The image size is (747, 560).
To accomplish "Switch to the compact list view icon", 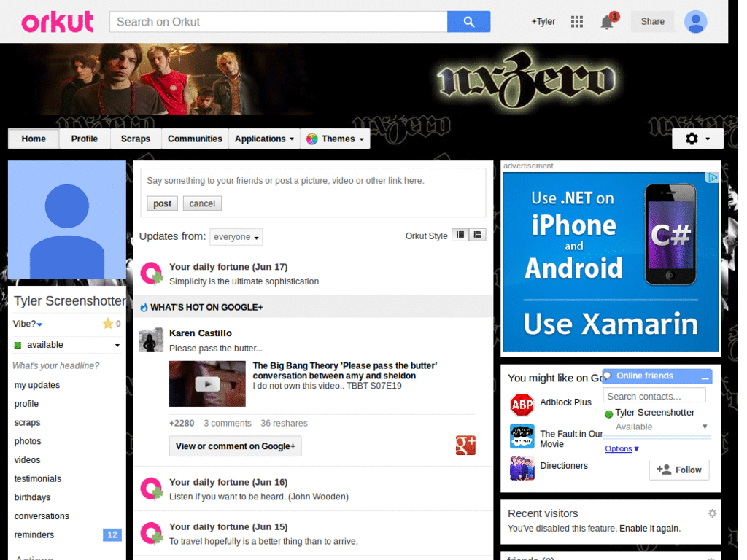I will [460, 235].
